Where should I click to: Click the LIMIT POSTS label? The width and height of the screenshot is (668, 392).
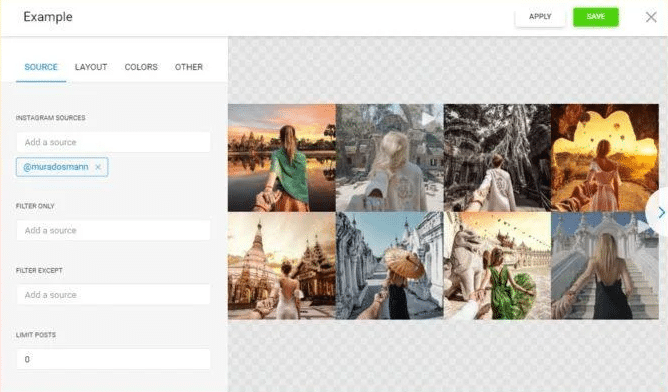(x=36, y=334)
